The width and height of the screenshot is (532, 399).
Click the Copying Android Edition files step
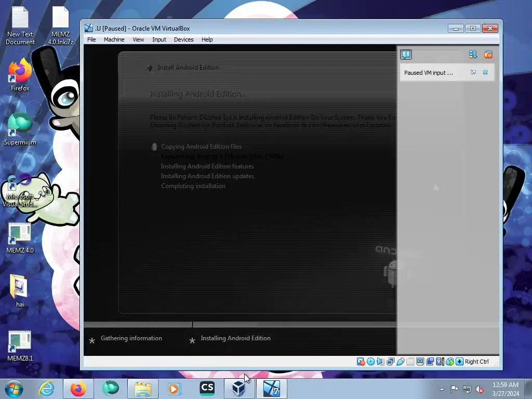pos(201,147)
